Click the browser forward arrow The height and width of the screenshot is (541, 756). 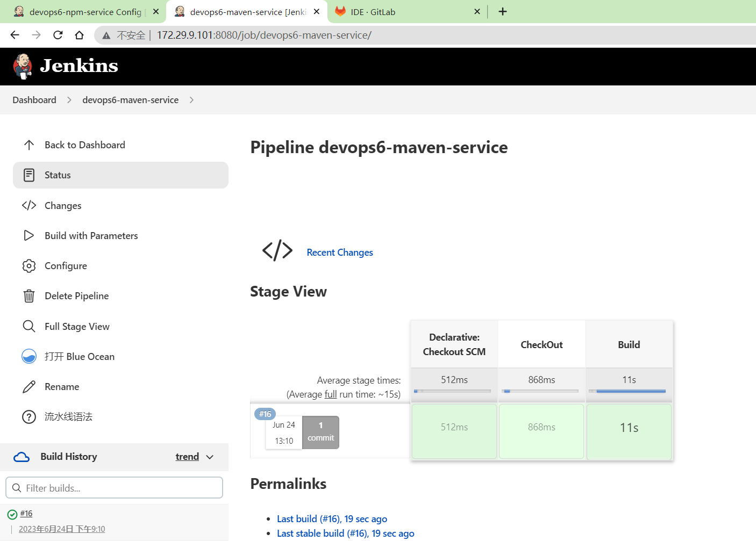point(37,35)
